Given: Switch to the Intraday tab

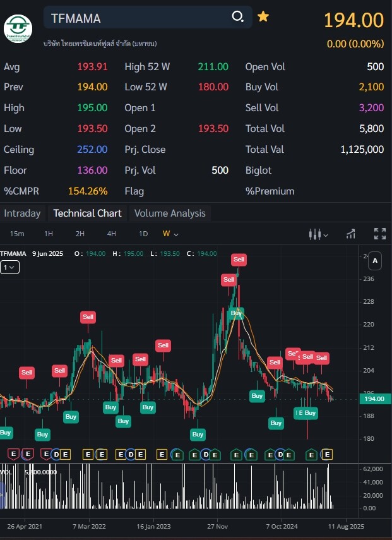Looking at the screenshot, I should [22, 213].
